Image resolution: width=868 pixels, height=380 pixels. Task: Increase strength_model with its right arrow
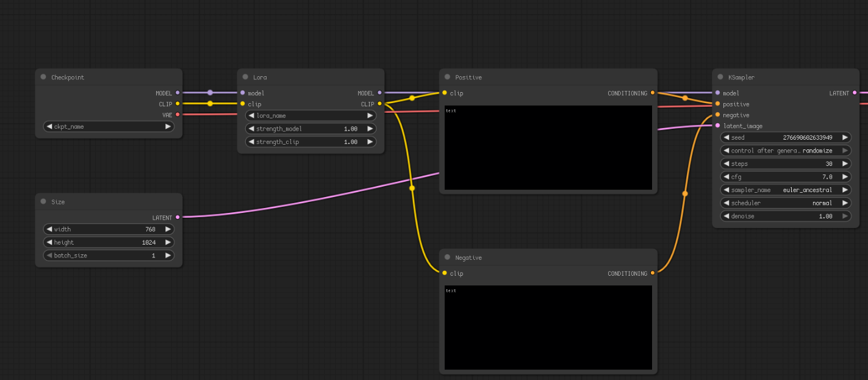pos(370,129)
